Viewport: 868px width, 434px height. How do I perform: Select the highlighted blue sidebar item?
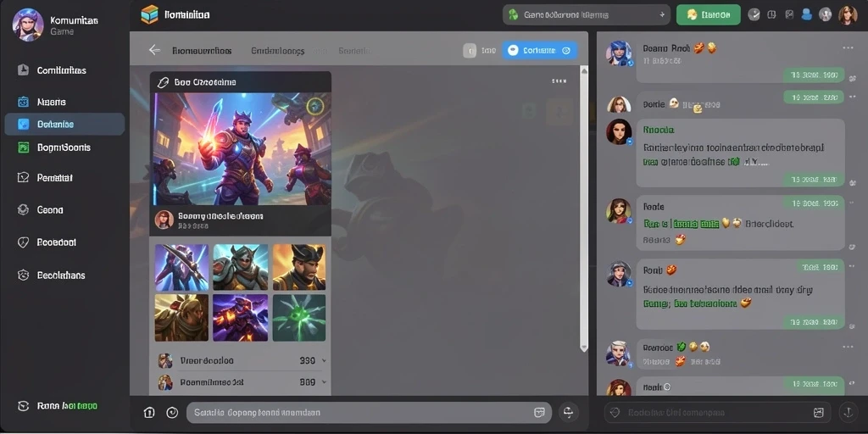[x=64, y=124]
